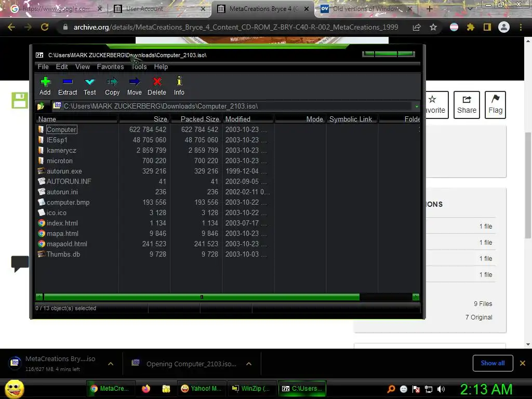Open Yahoo! Messenger taskbar item

(x=201, y=389)
